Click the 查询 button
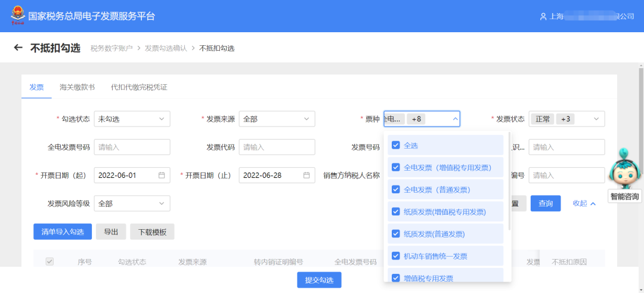 pyautogui.click(x=546, y=203)
